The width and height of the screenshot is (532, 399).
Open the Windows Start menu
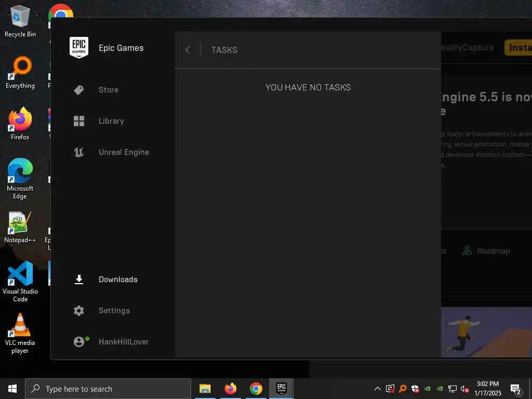[12, 389]
